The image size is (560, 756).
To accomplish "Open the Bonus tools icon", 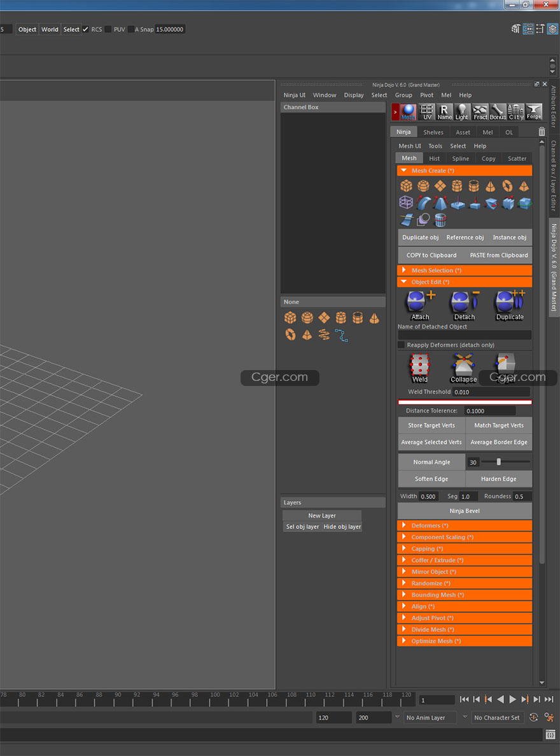I will tap(498, 111).
